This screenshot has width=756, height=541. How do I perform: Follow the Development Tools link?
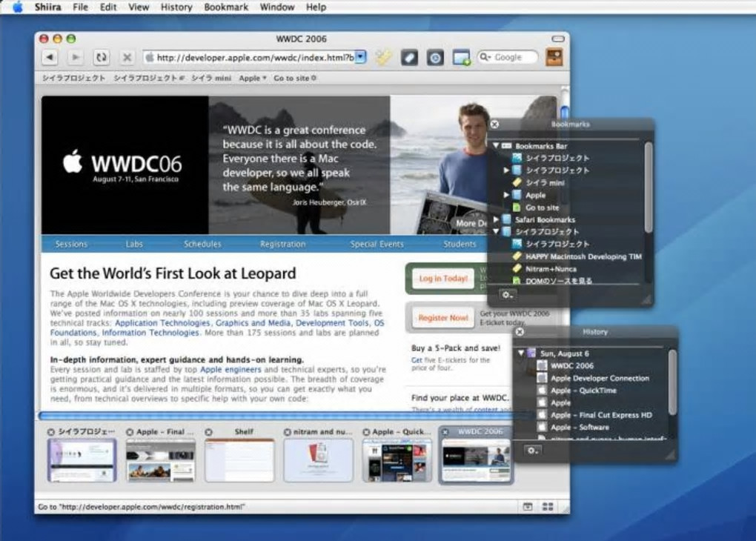[332, 322]
